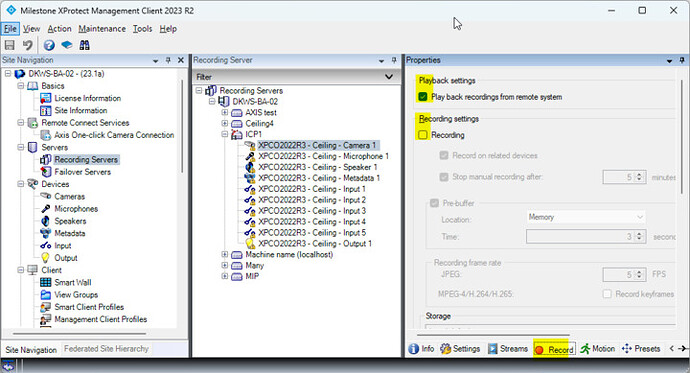The height and width of the screenshot is (373, 690).
Task: Collapse the ICP1 hardware node
Action: click(x=224, y=134)
